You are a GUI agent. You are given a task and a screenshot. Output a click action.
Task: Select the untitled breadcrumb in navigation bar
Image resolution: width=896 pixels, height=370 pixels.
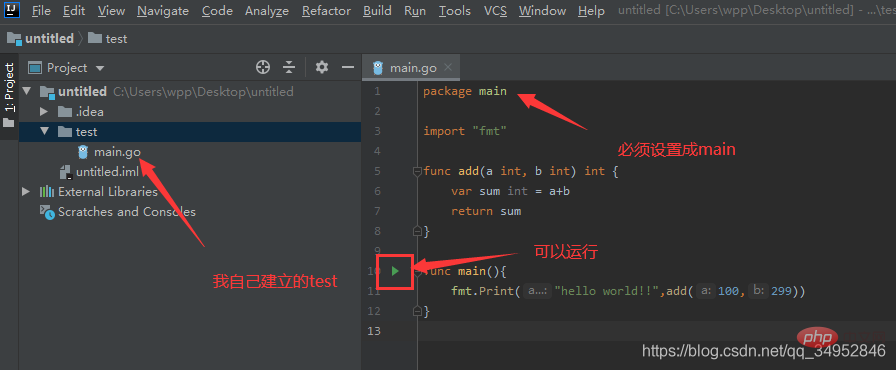pos(41,39)
